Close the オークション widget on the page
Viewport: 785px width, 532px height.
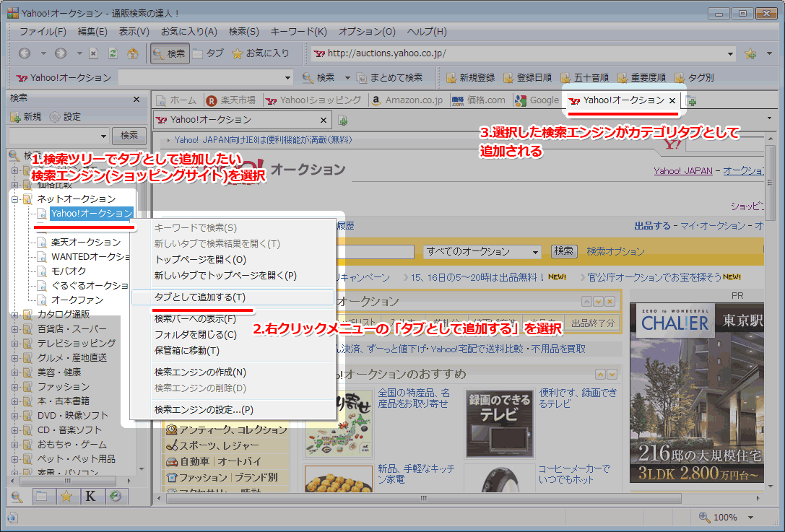point(610,301)
